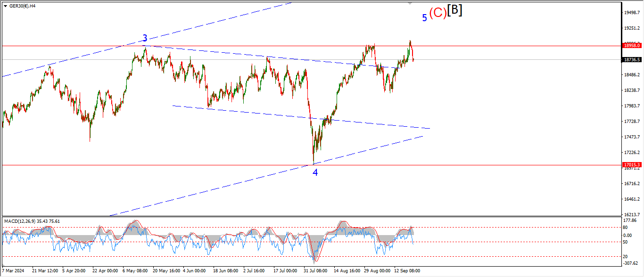644x277 pixels.
Task: Select the blue wave label 3
Action: pyautogui.click(x=145, y=39)
